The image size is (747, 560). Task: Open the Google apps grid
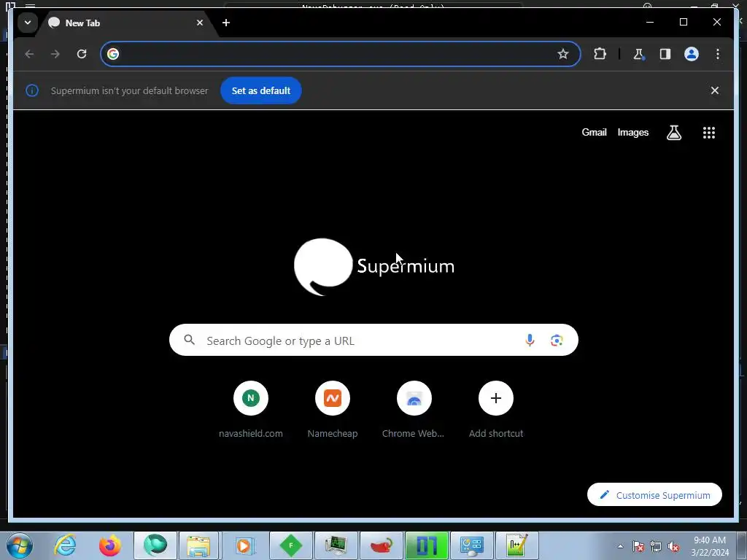pos(709,133)
